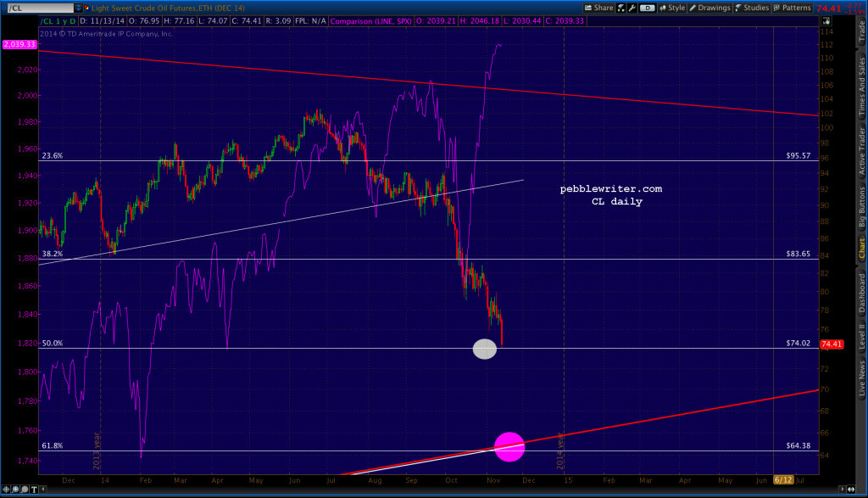Viewport: 868px width, 498px height.
Task: Expand the Style dropdown menu
Action: (676, 8)
